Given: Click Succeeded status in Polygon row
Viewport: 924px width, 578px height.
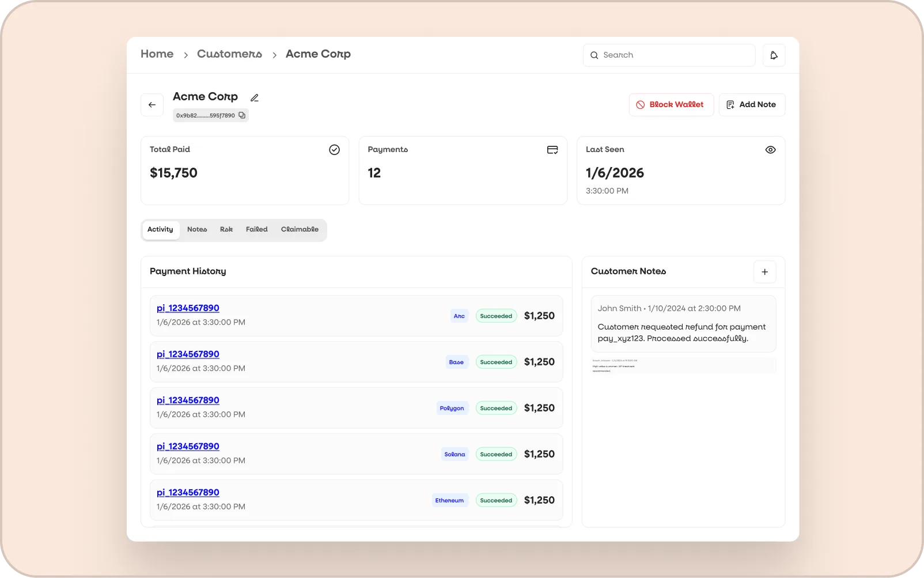Looking at the screenshot, I should pyautogui.click(x=496, y=409).
